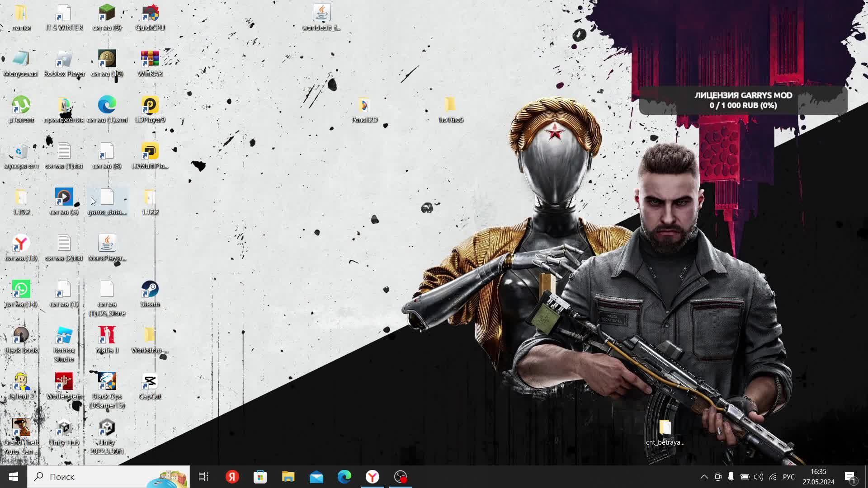Focus the Поиск taskbar search box

108,477
